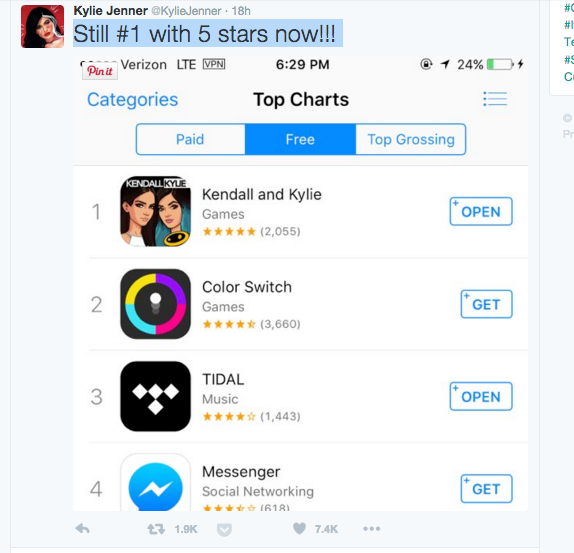Open the list view icon beside Top Charts
The image size is (574, 553).
[495, 99]
